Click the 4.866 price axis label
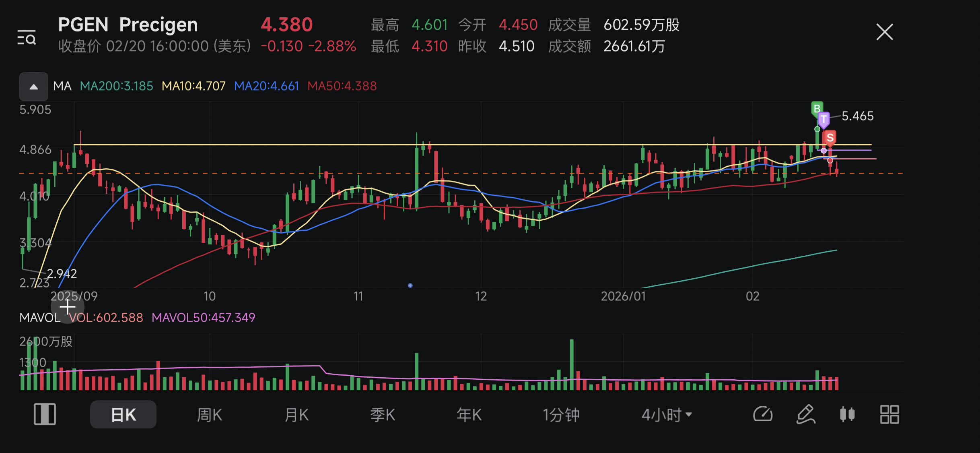 point(35,150)
